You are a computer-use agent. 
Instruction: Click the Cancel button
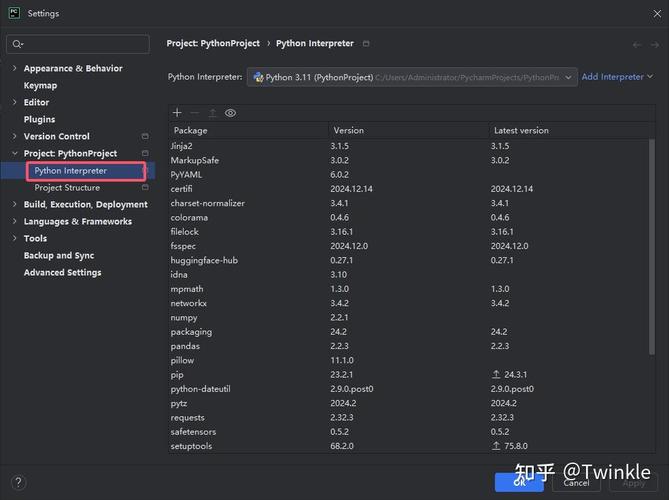pyautogui.click(x=576, y=483)
